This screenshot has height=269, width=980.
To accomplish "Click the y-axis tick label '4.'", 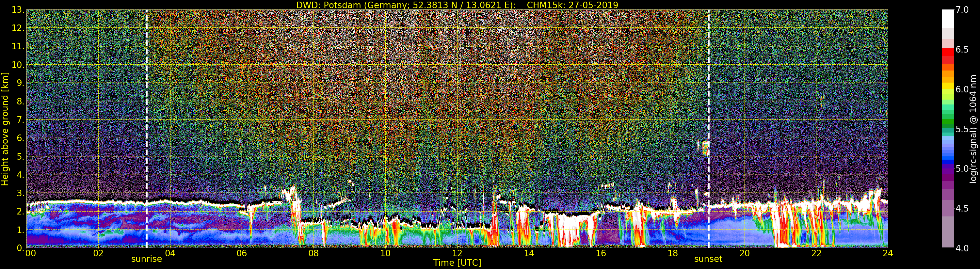I will [x=21, y=175].
